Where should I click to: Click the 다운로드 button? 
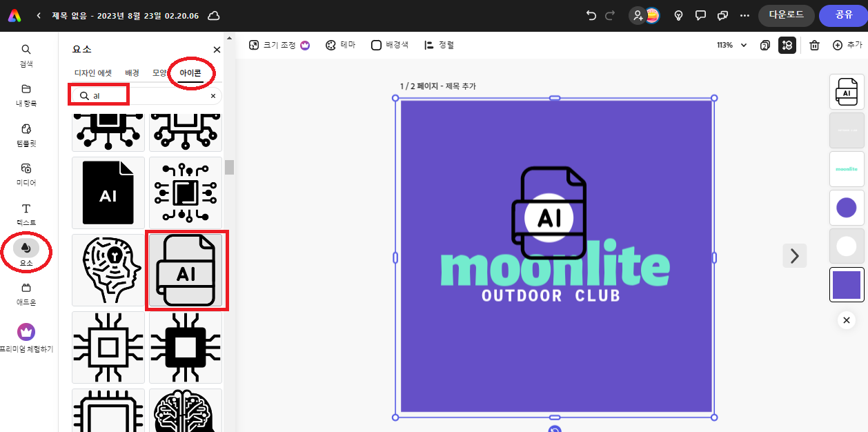point(786,15)
